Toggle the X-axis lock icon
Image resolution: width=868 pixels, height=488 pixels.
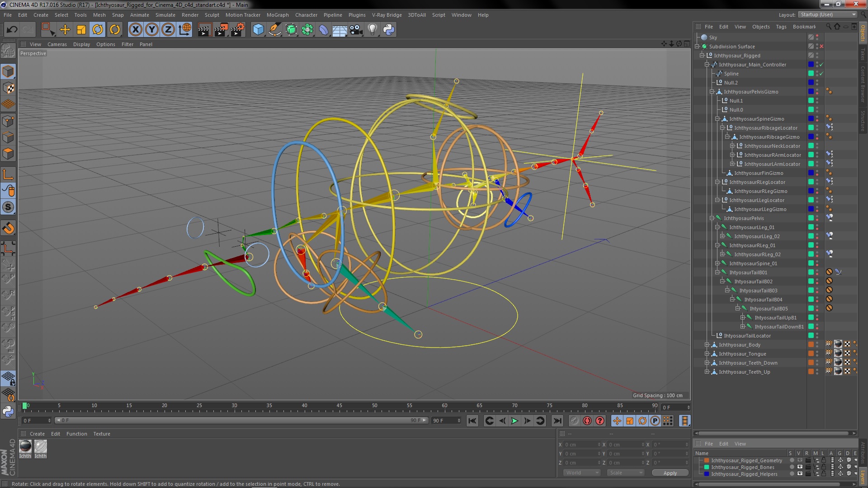[x=135, y=30]
